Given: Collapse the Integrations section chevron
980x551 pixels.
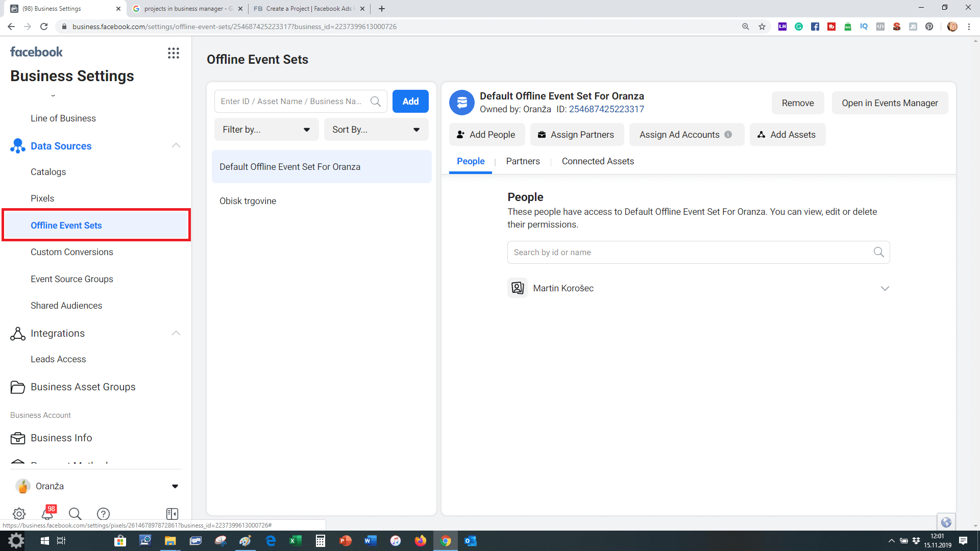Looking at the screenshot, I should tap(176, 333).
